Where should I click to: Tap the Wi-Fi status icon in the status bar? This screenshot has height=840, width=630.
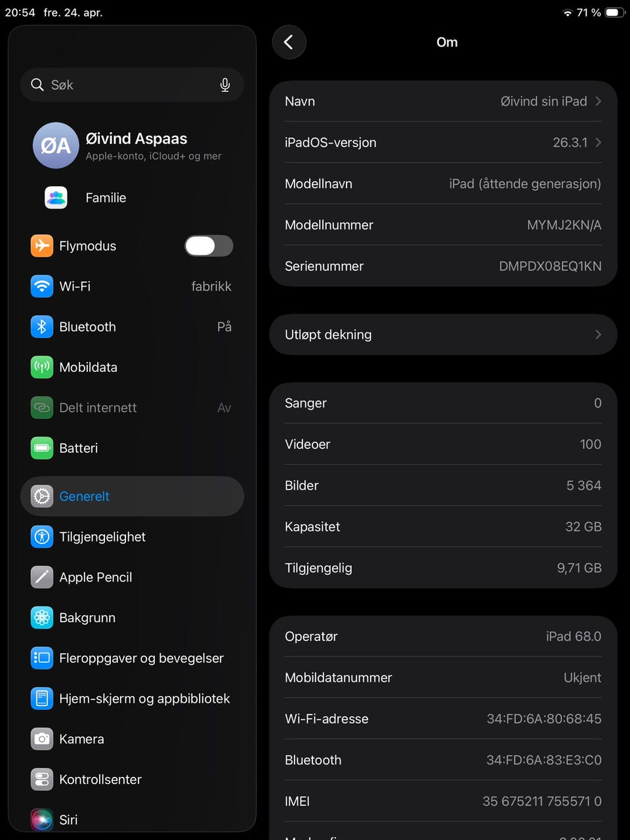(x=568, y=13)
